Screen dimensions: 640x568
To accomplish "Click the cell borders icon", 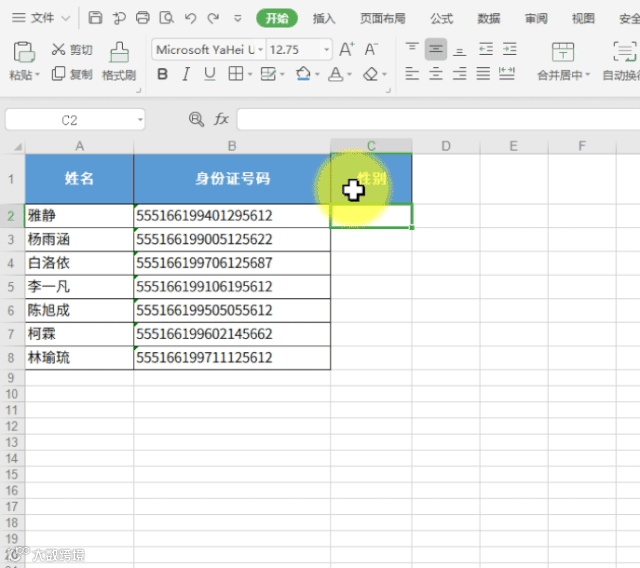I will [236, 74].
